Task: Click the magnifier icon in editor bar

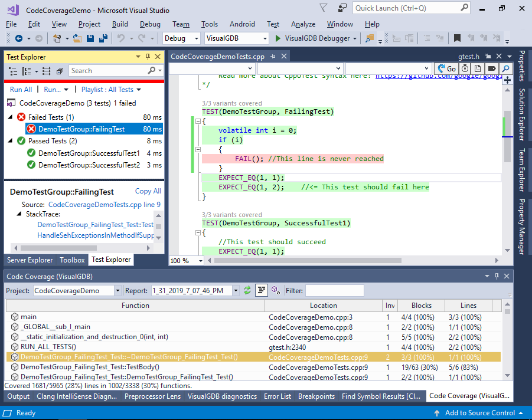Action: (x=505, y=68)
